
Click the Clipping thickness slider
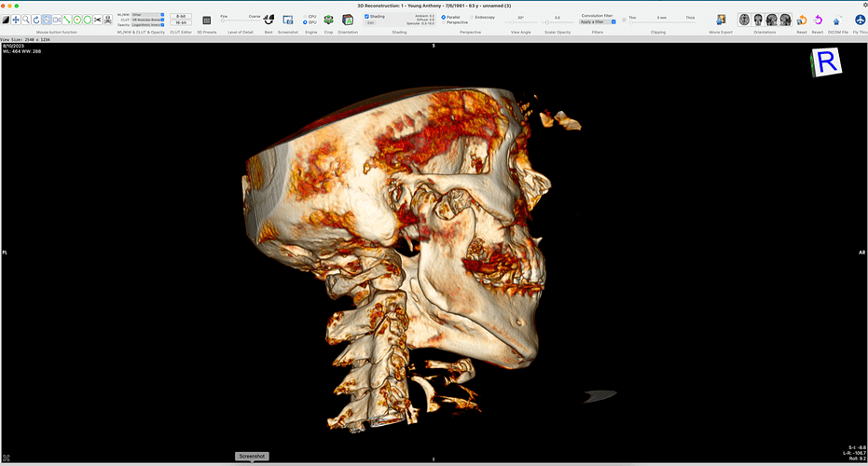pos(662,22)
